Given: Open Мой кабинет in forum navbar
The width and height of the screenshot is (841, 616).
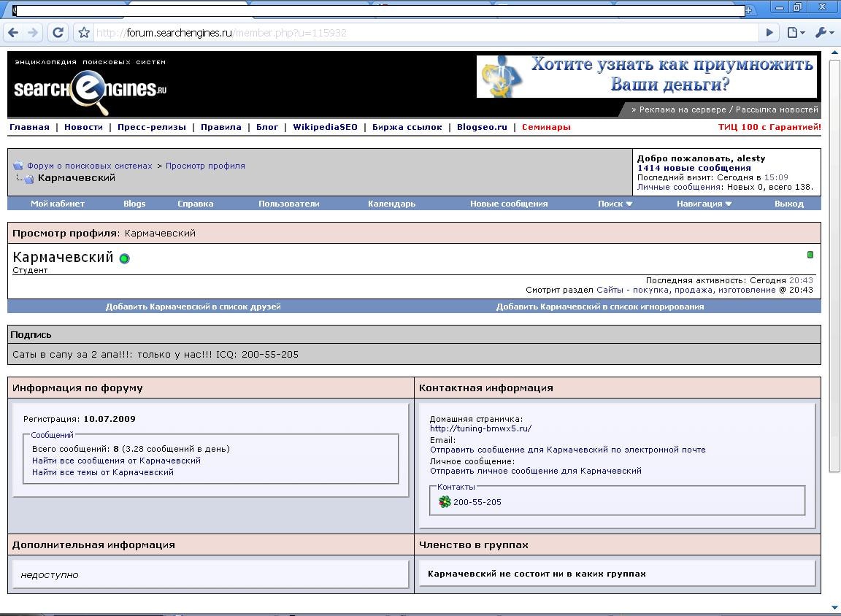Looking at the screenshot, I should pos(58,204).
